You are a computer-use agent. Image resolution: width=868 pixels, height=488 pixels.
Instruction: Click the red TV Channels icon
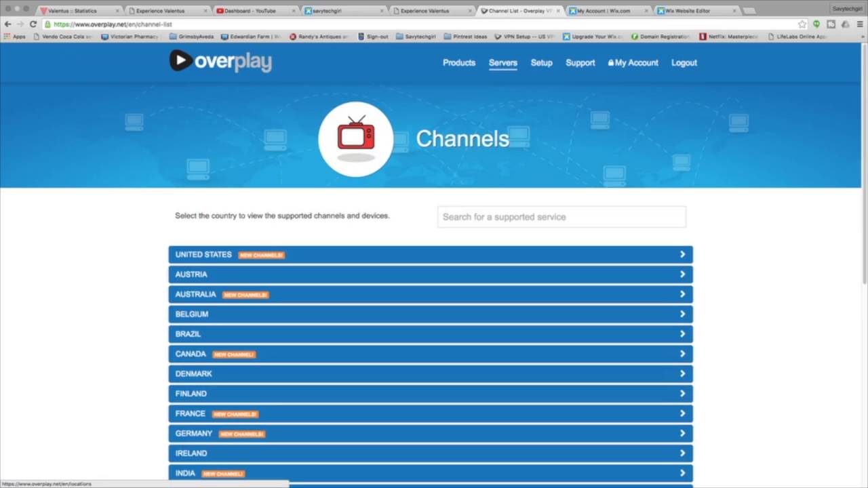[x=356, y=139]
